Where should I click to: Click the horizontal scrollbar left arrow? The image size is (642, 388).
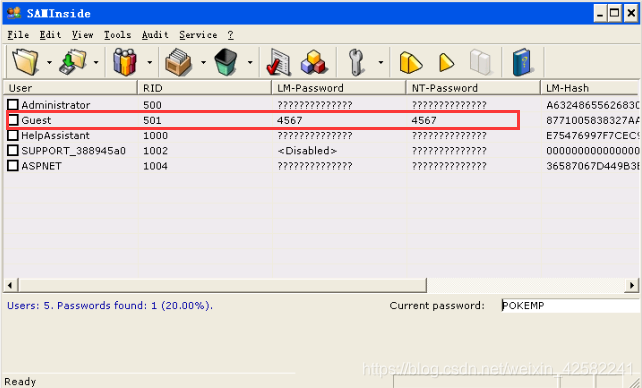10,285
